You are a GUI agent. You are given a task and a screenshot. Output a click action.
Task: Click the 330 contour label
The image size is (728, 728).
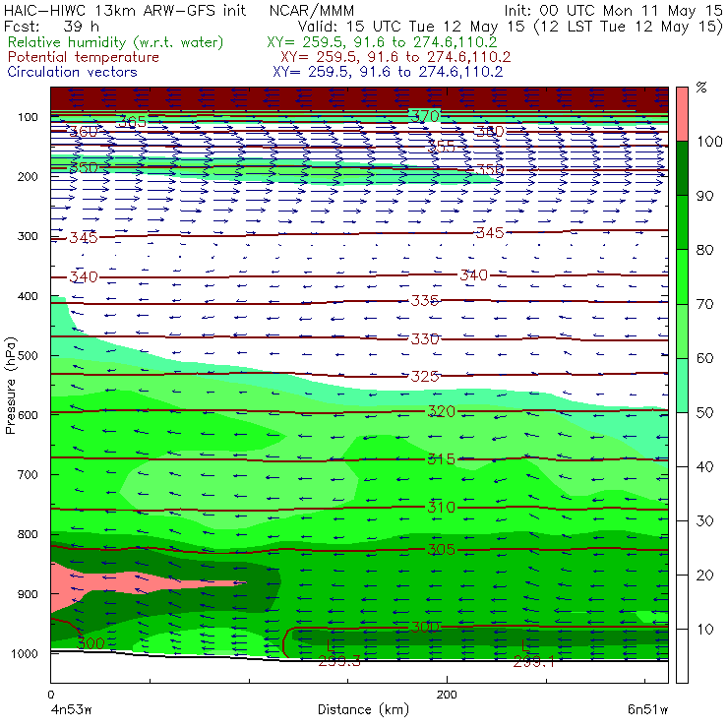(425, 339)
